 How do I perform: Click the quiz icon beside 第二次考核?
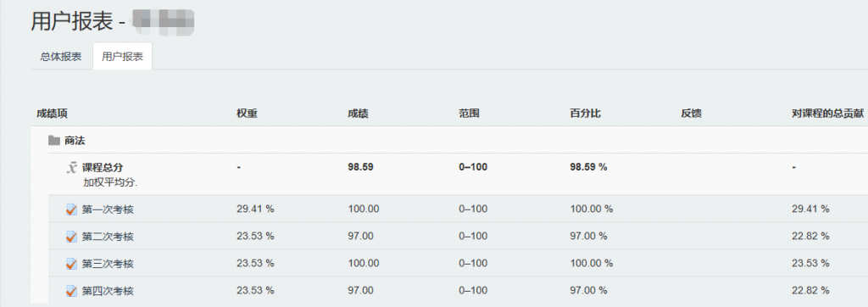(x=71, y=237)
